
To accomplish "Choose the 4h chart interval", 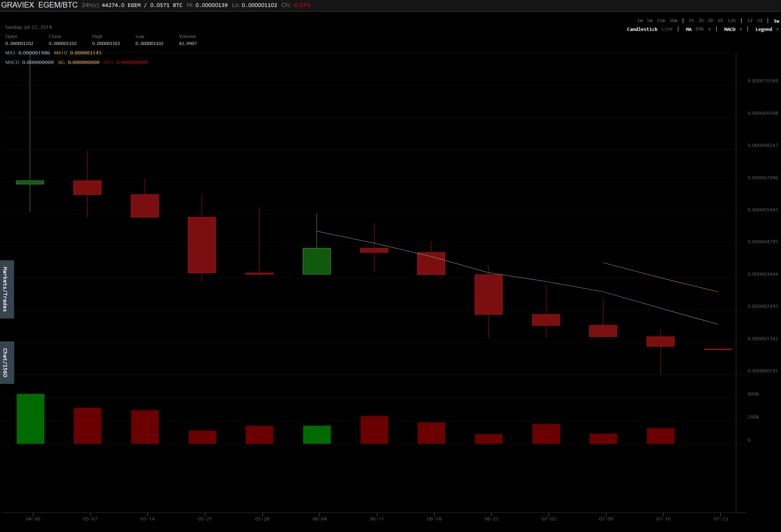I will point(711,20).
